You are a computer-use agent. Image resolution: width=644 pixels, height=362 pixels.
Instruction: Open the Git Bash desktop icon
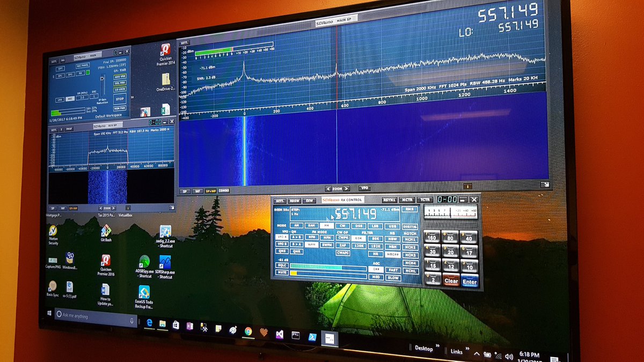click(x=106, y=234)
